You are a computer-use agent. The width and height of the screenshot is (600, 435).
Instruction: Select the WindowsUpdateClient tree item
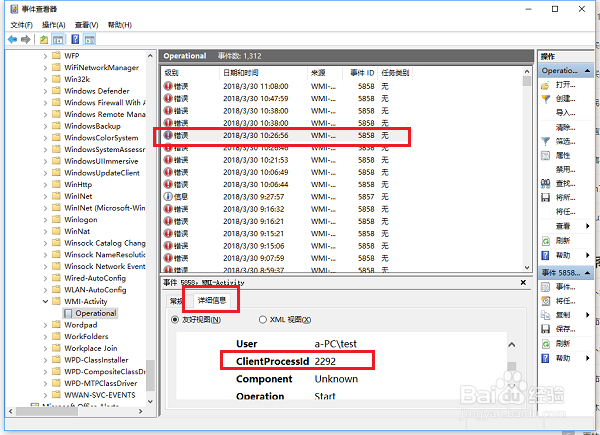tap(101, 173)
